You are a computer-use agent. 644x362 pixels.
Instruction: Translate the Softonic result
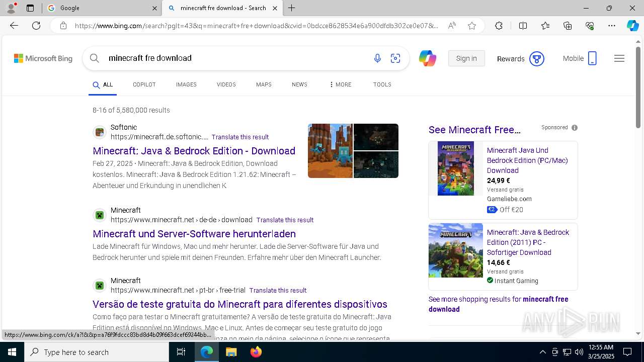click(x=240, y=137)
